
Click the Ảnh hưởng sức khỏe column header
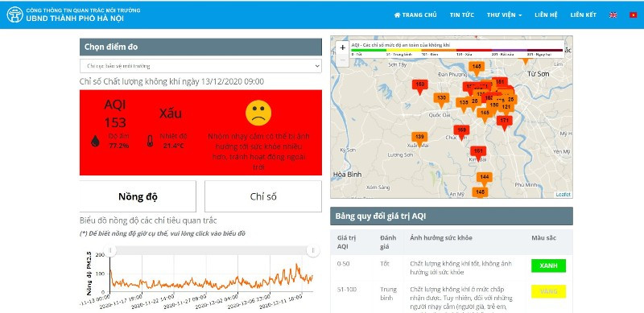[441, 238]
